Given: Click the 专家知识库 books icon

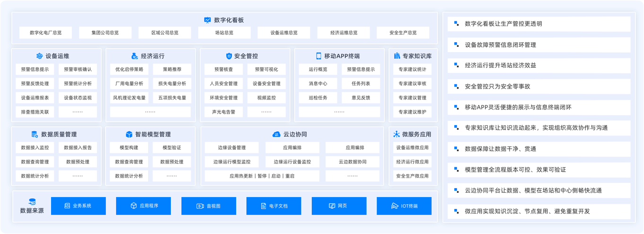Looking at the screenshot, I should pyautogui.click(x=397, y=56).
